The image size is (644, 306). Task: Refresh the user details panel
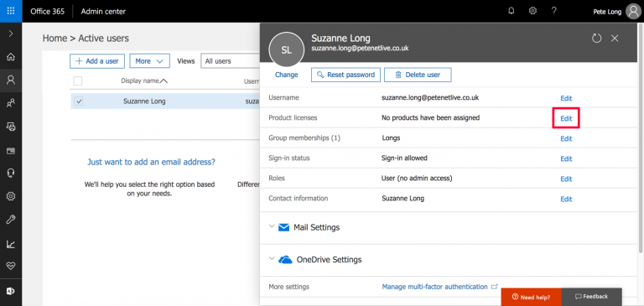click(596, 39)
